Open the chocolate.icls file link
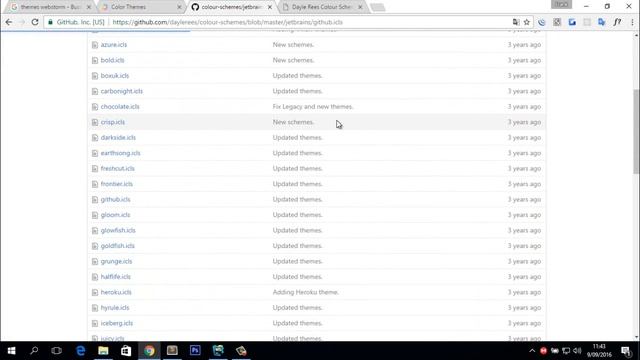 pyautogui.click(x=120, y=107)
